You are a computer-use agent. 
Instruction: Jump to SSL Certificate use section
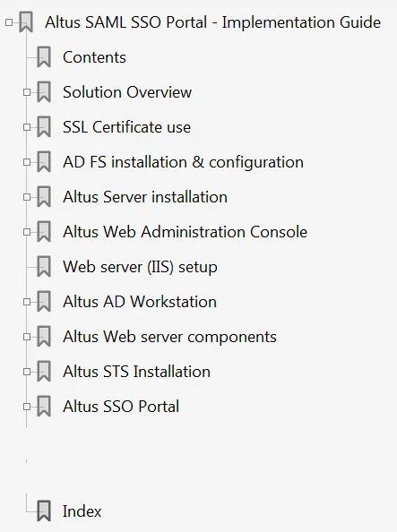[x=126, y=127]
